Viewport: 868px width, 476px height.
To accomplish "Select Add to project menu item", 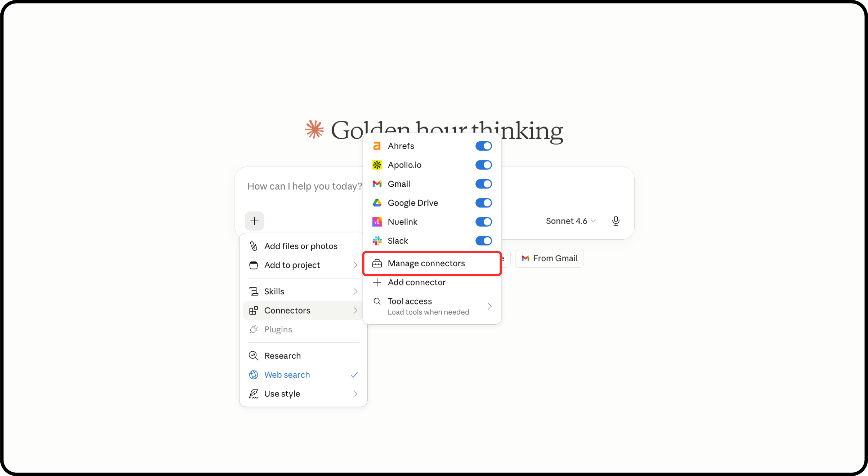I will 303,265.
